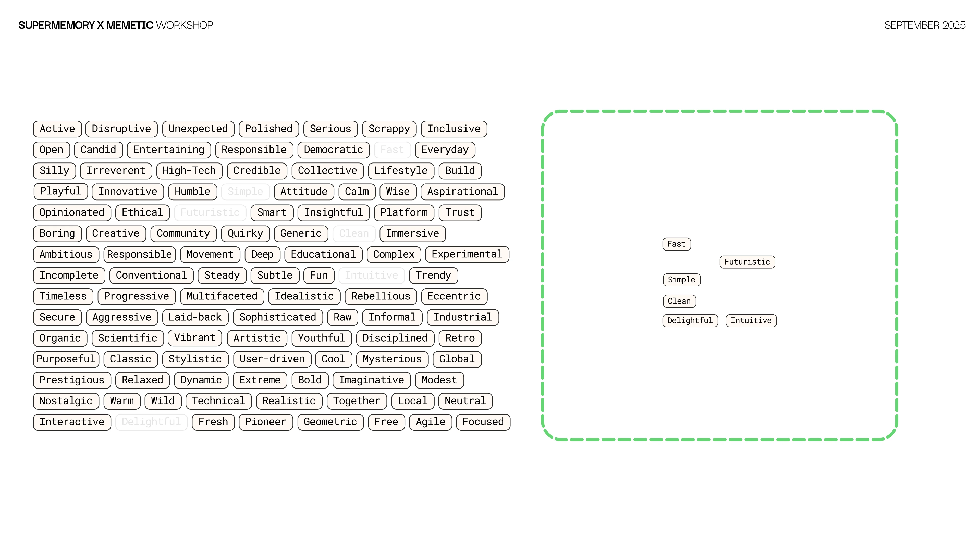Select the Focused word chip
The width and height of the screenshot is (980, 551).
pos(483,422)
